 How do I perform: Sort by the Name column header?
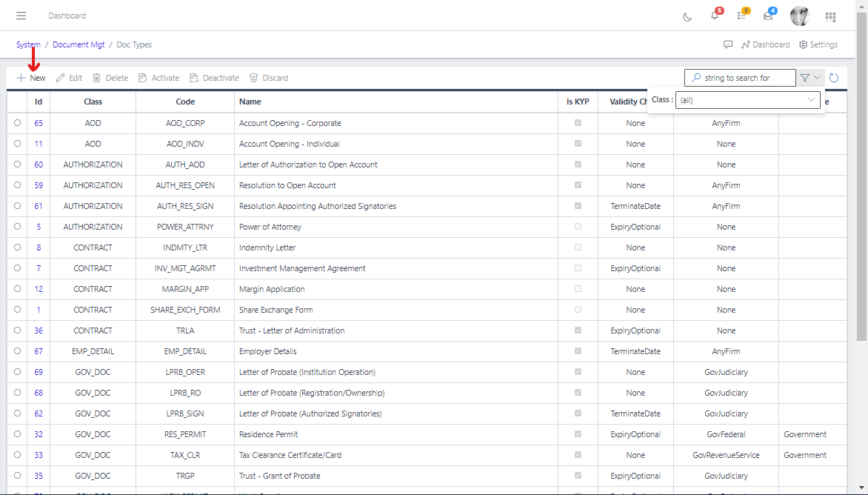pos(396,102)
